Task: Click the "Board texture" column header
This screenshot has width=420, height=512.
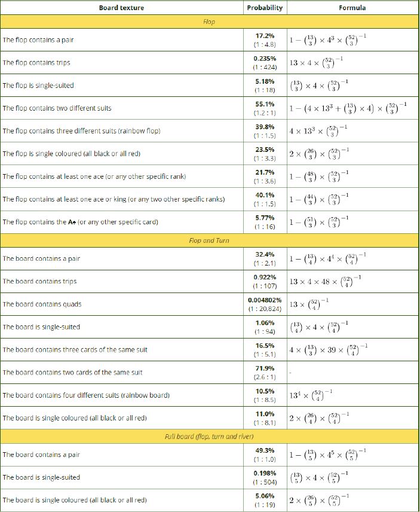Action: [121, 8]
